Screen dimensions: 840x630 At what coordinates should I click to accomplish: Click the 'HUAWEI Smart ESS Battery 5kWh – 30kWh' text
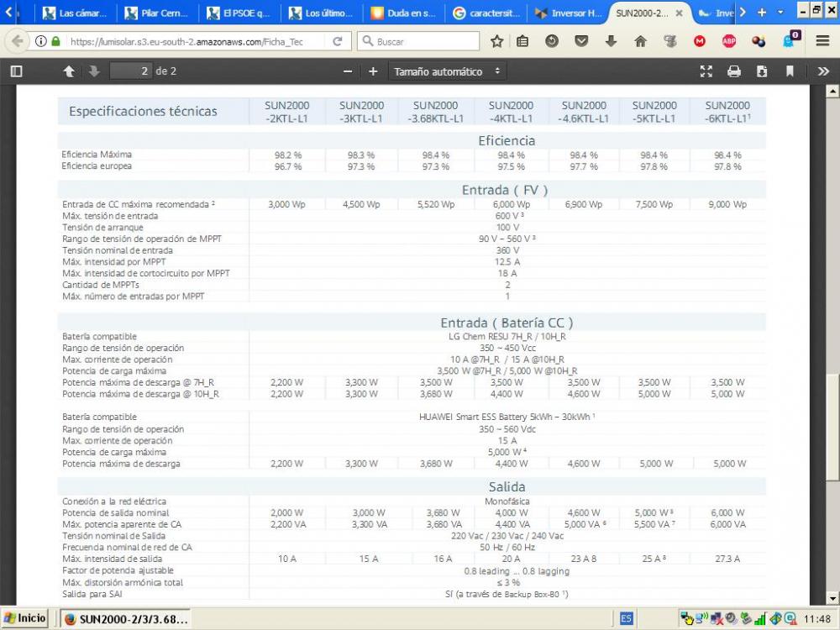tap(506, 417)
